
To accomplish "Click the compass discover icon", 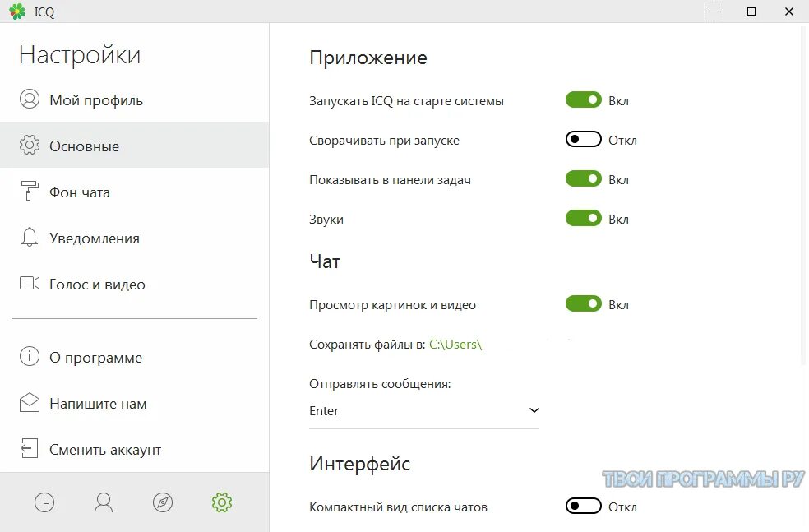I will click(x=163, y=502).
